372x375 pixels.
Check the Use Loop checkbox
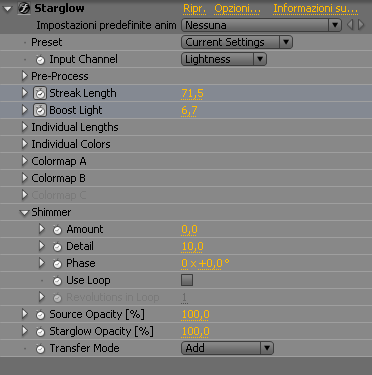point(187,280)
